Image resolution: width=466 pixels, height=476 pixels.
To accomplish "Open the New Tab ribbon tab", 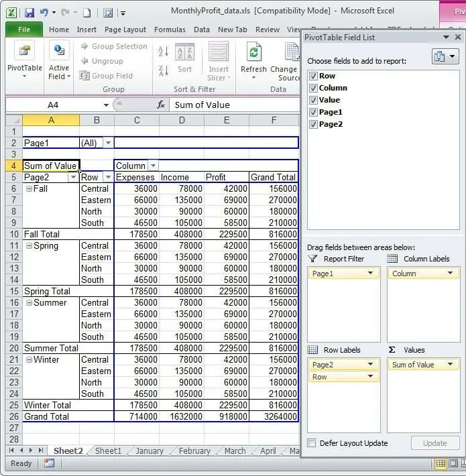I will pos(232,29).
